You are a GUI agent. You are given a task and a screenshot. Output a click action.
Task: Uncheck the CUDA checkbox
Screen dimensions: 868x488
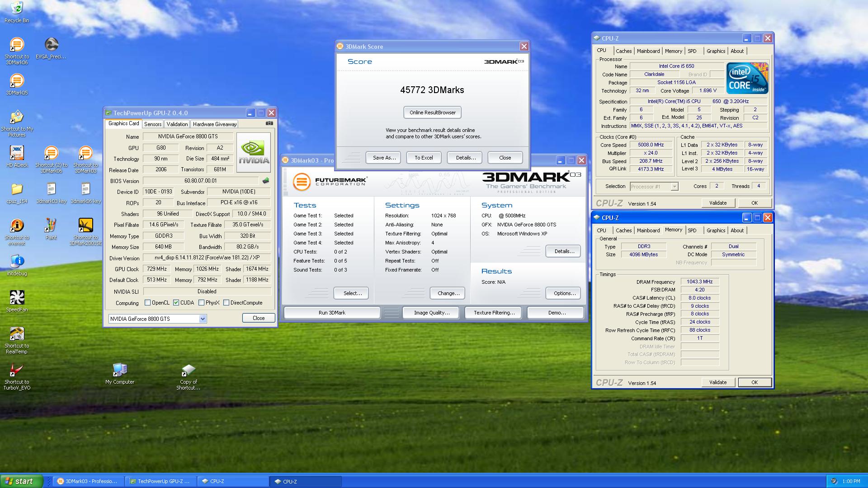point(176,303)
